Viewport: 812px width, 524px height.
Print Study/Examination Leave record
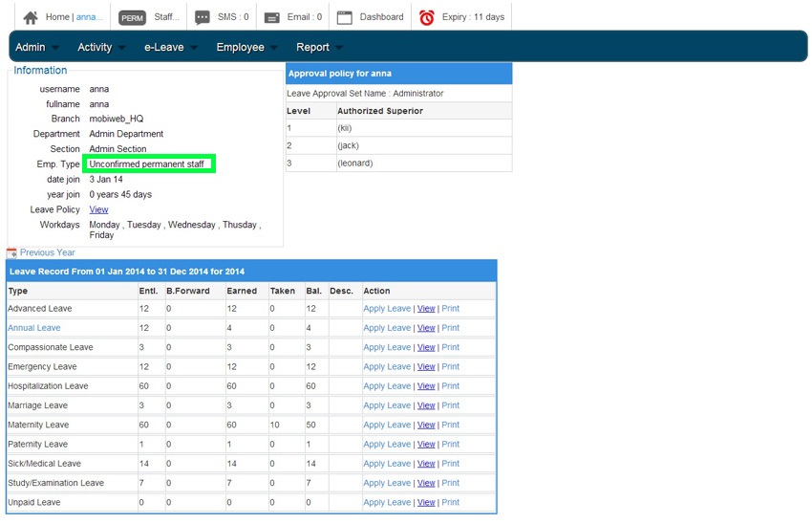[x=451, y=484]
